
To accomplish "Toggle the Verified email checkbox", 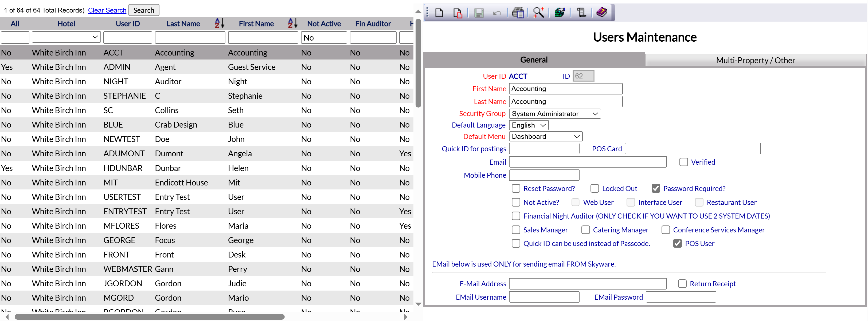I will click(x=683, y=162).
